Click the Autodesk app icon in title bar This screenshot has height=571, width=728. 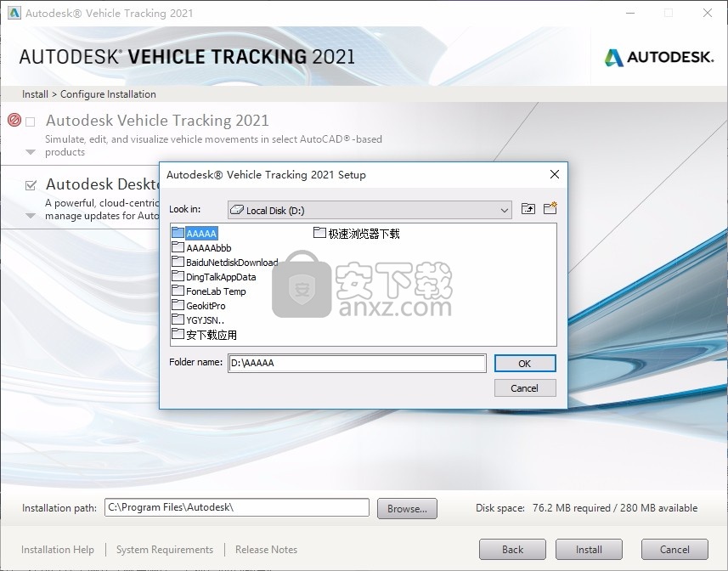[x=14, y=13]
